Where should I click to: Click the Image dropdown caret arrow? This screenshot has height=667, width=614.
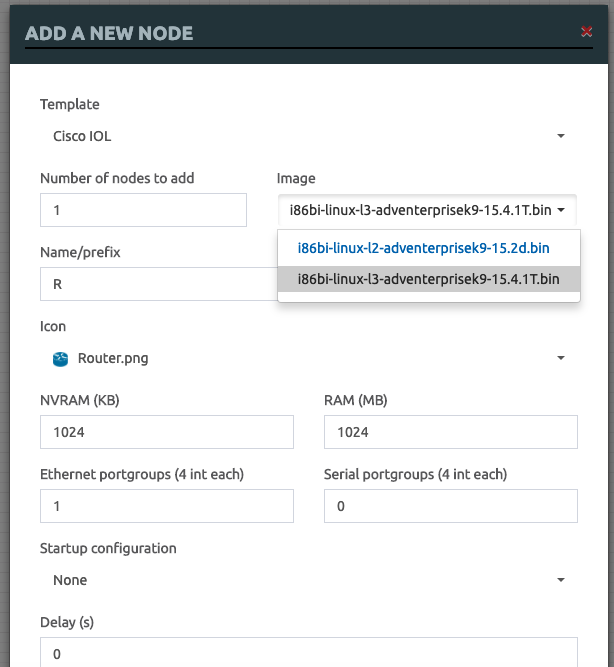(561, 210)
